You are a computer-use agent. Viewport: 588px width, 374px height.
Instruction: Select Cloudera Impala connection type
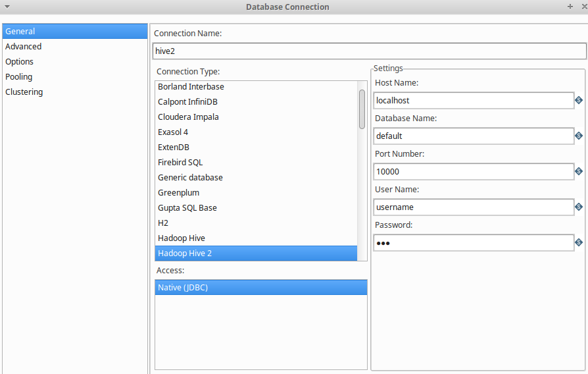coord(256,117)
